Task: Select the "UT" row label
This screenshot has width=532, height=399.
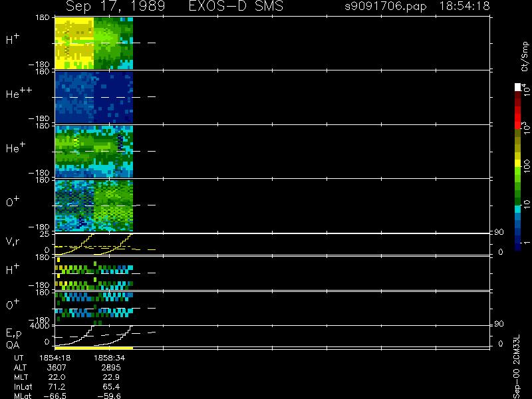Action: 19,358
